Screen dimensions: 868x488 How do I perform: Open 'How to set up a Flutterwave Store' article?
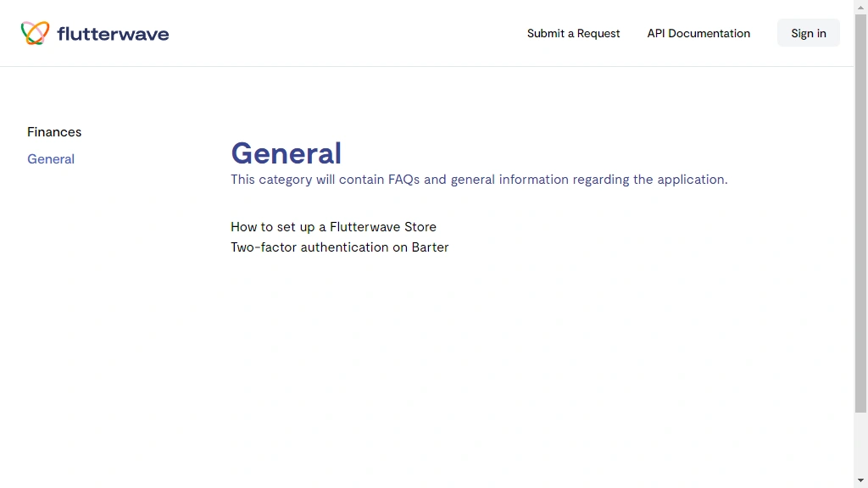(x=333, y=227)
